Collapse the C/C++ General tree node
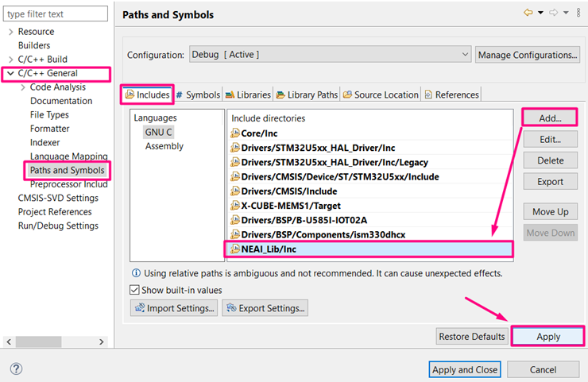This screenshot has width=588, height=382. tap(10, 73)
